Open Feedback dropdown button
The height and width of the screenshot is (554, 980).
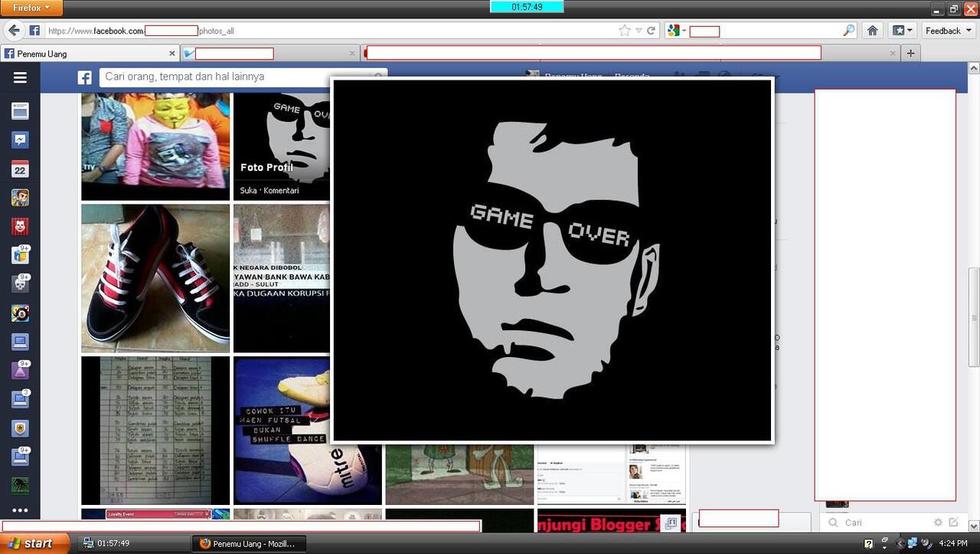(x=948, y=31)
